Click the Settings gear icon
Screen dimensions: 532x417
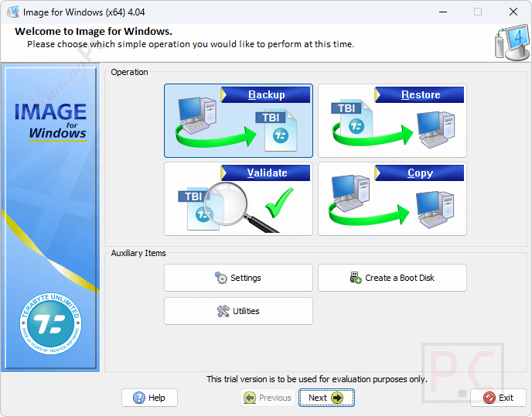(x=221, y=278)
